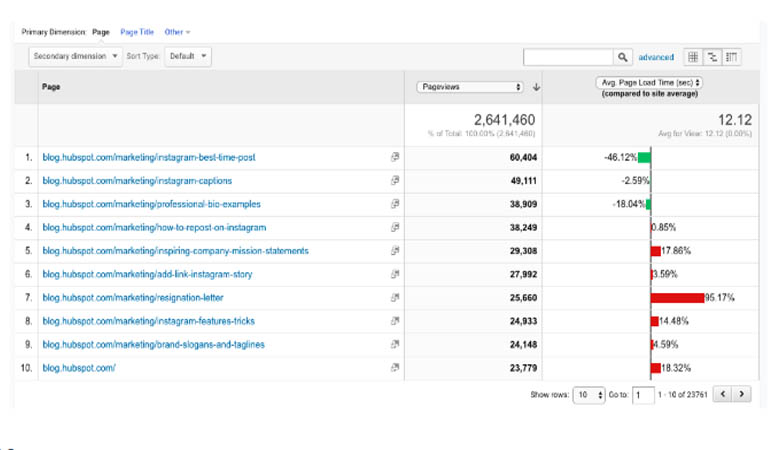Image resolution: width=768 pixels, height=450 pixels.
Task: Open the add-link-instagram-story page link
Action: coord(147,274)
